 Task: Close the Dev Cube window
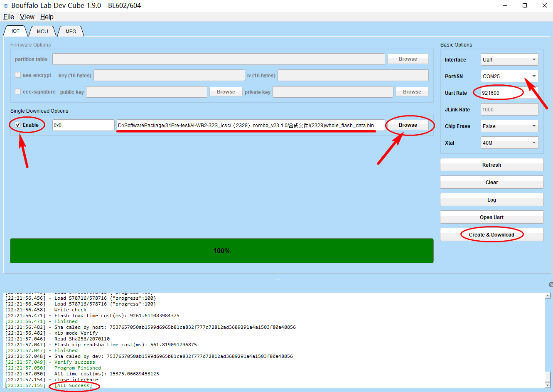coord(544,6)
